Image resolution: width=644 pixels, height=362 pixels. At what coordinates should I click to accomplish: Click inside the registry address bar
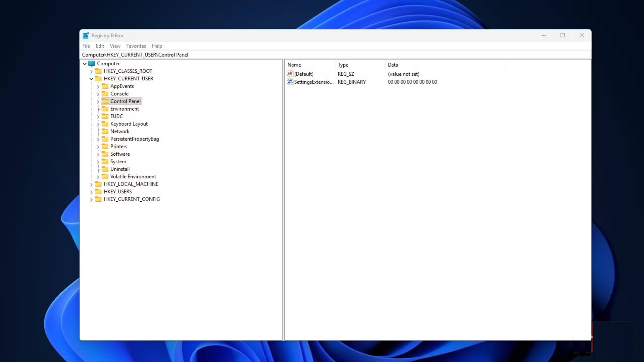(x=252, y=55)
